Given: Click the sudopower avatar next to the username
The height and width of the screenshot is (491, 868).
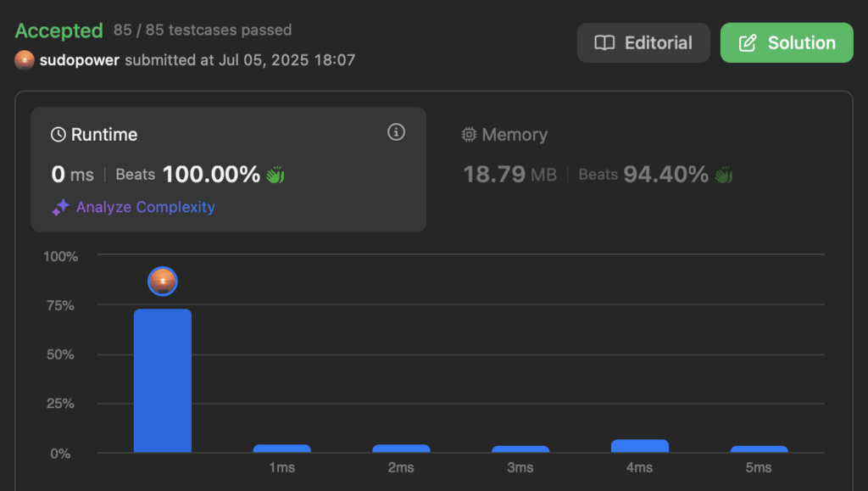Looking at the screenshot, I should click(x=25, y=59).
